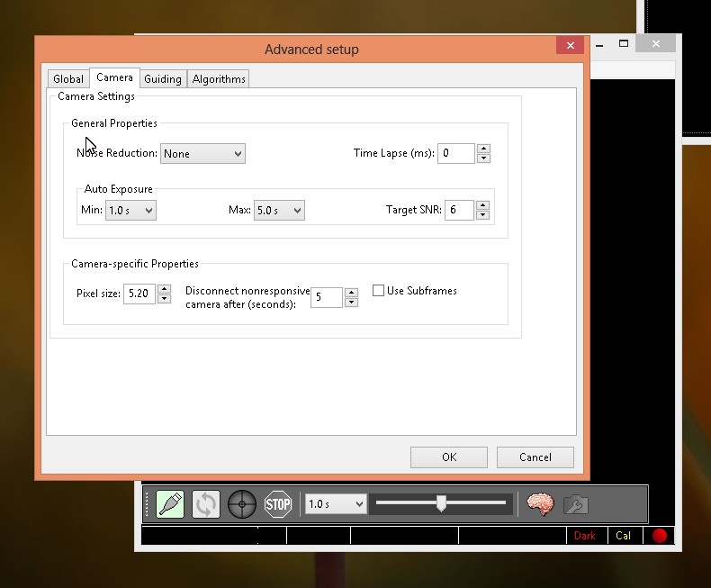Screen dimensions: 711x588
Task: Minimize the background PHD window
Action: pyautogui.click(x=600, y=45)
